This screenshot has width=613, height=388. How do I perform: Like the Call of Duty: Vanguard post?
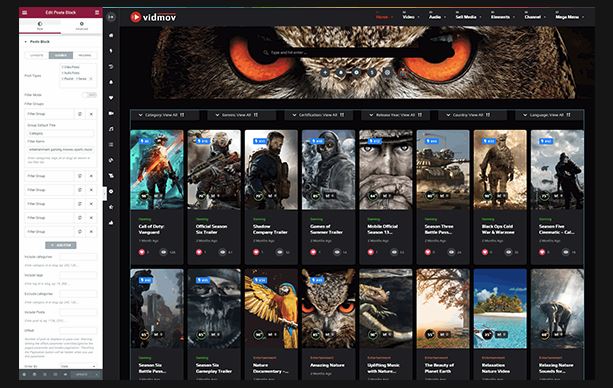click(142, 252)
